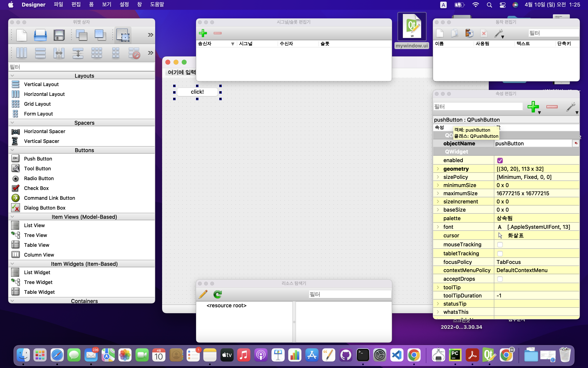Expand the geometry property
This screenshot has height=368, width=588.
(438, 169)
